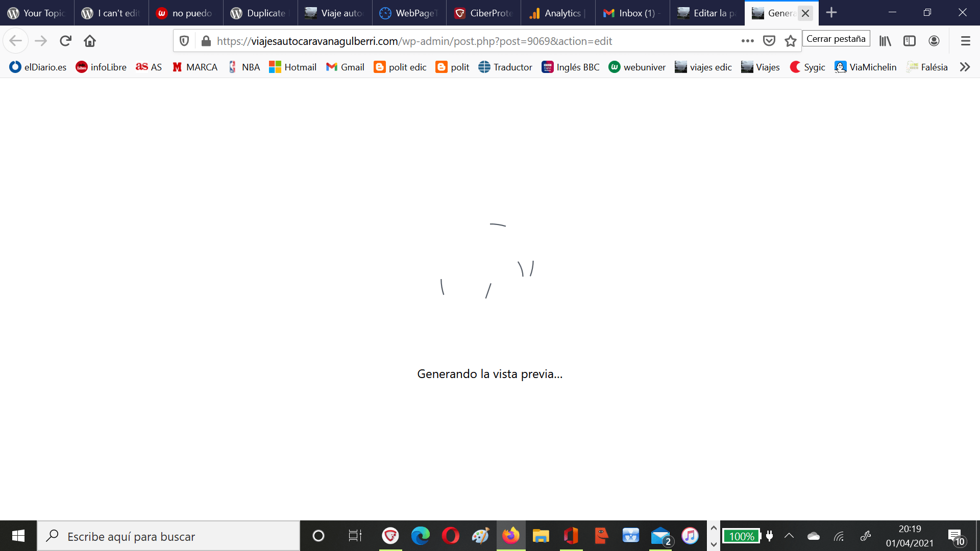Open the Falésia bookmark
This screenshot has width=980, height=551.
[x=927, y=67]
